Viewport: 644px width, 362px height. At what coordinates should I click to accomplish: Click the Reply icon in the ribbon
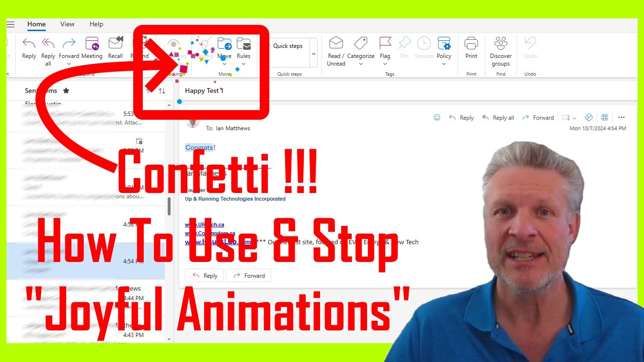[29, 44]
